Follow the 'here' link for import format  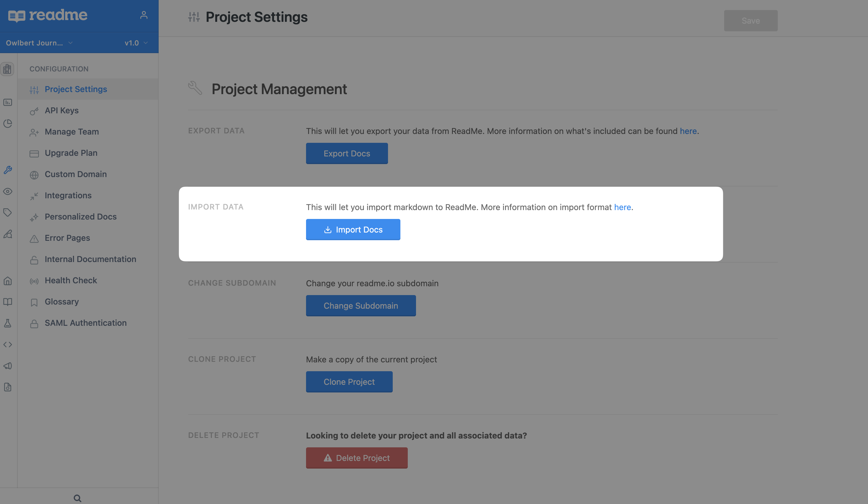622,207
